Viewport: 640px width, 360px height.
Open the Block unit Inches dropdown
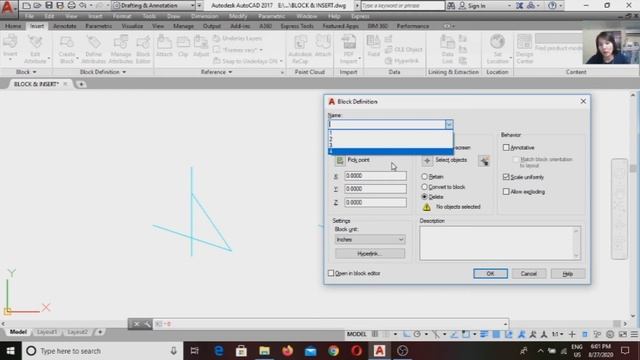click(370, 240)
